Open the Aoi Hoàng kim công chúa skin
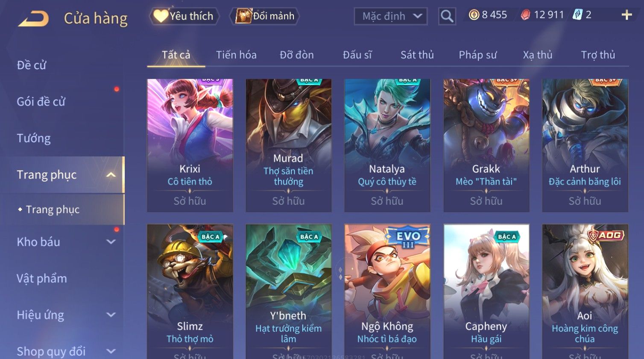644x359 pixels. pyautogui.click(x=585, y=291)
